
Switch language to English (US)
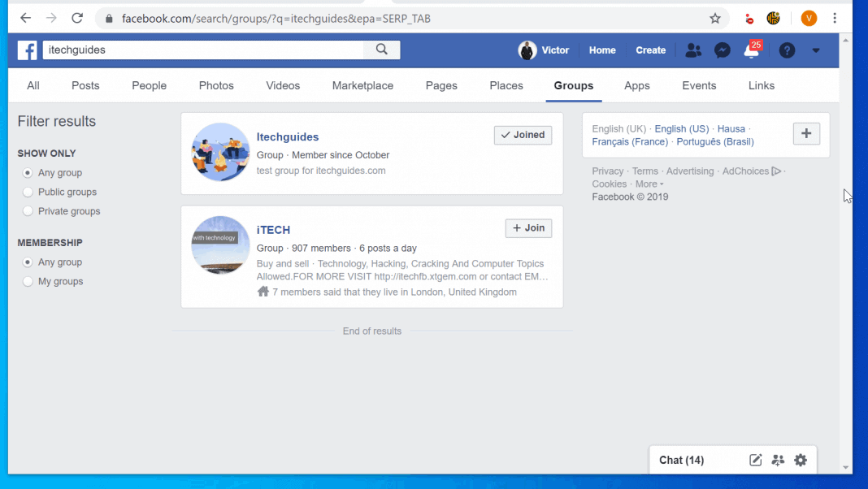point(681,129)
